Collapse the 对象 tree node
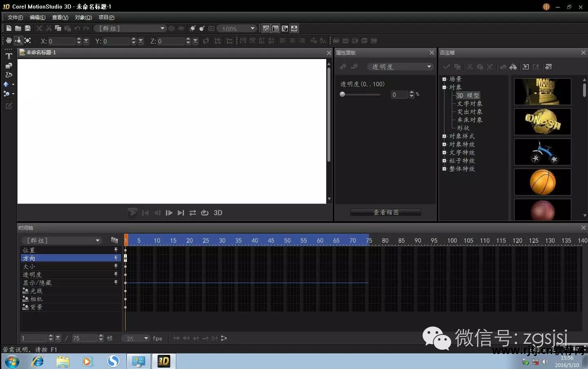 click(x=444, y=87)
